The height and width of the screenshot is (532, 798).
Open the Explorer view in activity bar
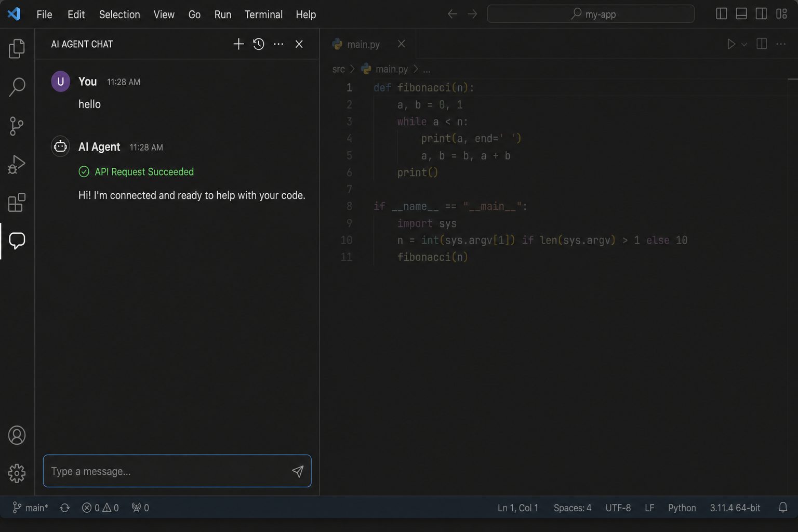17,48
